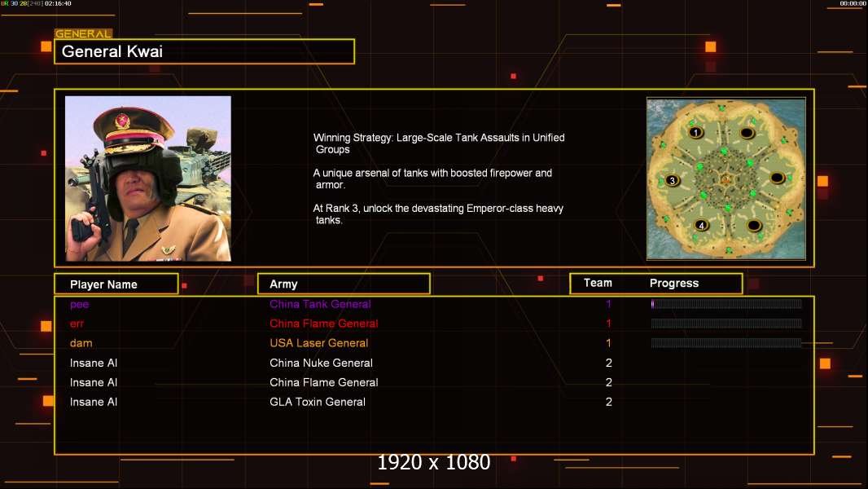
Task: Select player name 'dam'
Action: click(x=81, y=343)
